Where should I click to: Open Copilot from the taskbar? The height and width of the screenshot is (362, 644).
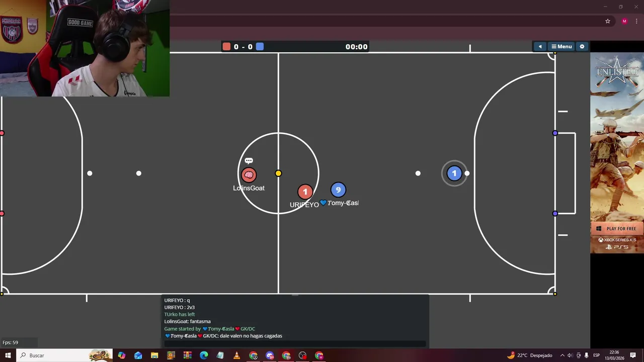pos(122,355)
